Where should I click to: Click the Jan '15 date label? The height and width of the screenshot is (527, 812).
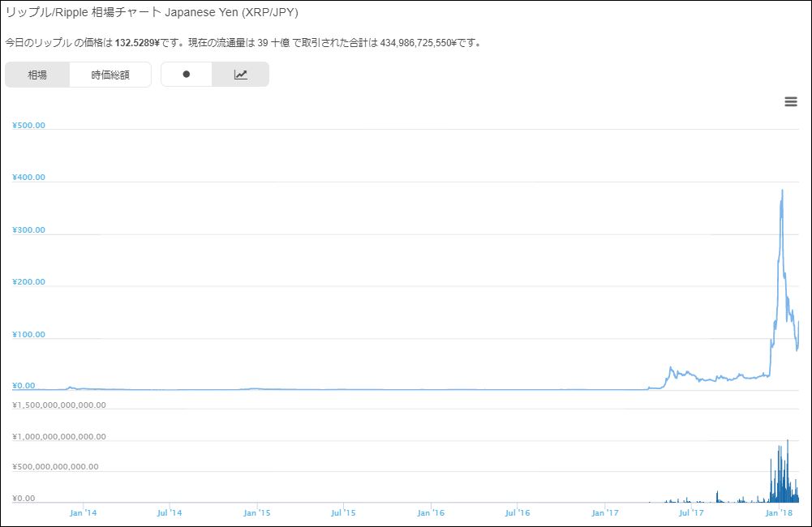tap(257, 512)
